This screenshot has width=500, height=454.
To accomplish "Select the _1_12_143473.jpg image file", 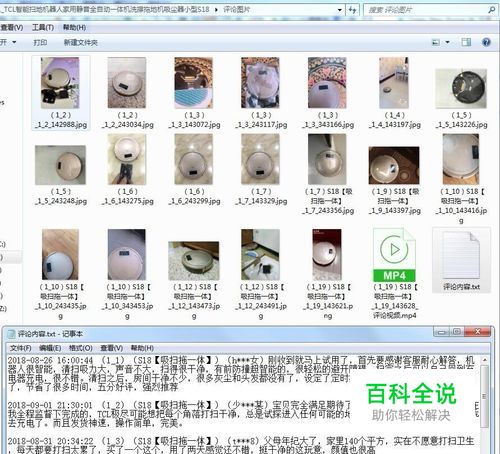I will point(194,261).
